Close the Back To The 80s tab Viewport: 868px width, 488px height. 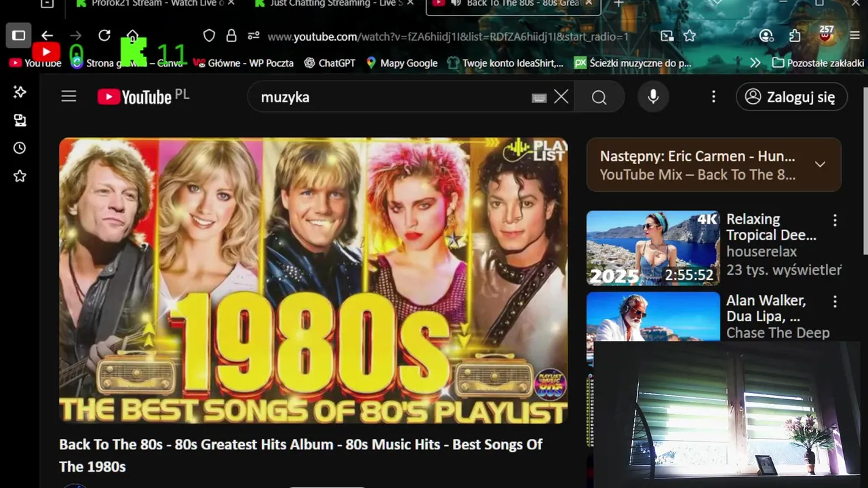(589, 4)
